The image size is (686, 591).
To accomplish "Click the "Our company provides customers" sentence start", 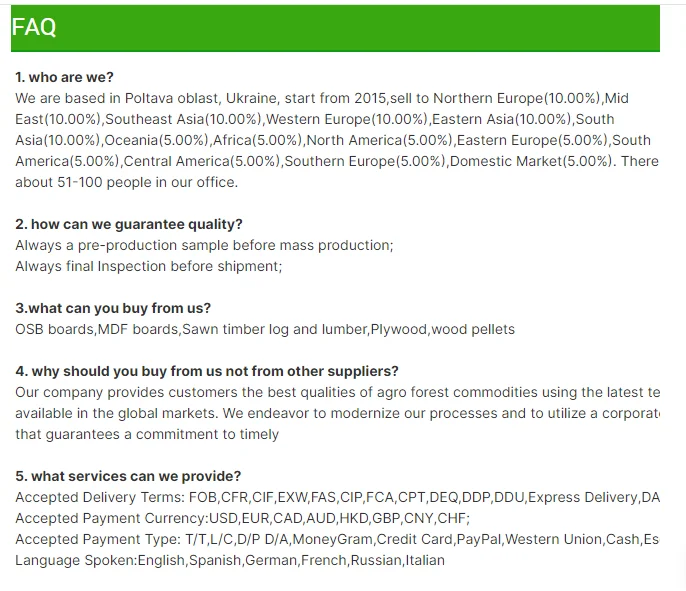I will [x=120, y=392].
